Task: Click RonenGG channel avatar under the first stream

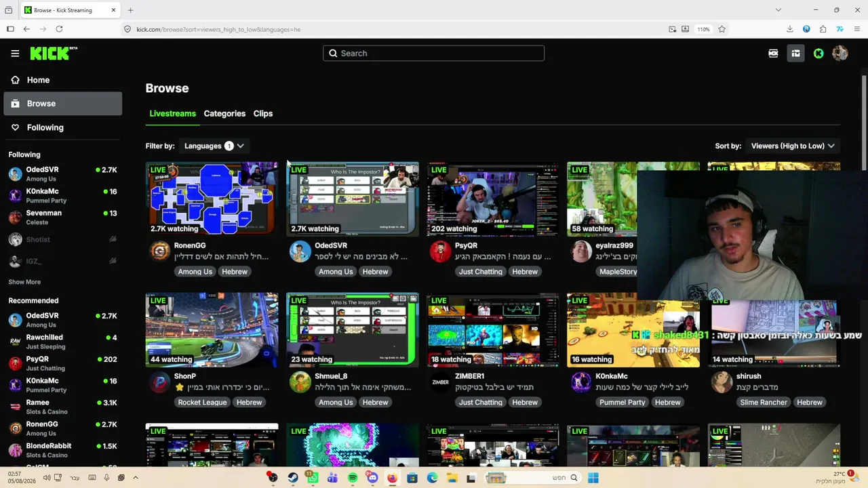Action: pos(159,251)
